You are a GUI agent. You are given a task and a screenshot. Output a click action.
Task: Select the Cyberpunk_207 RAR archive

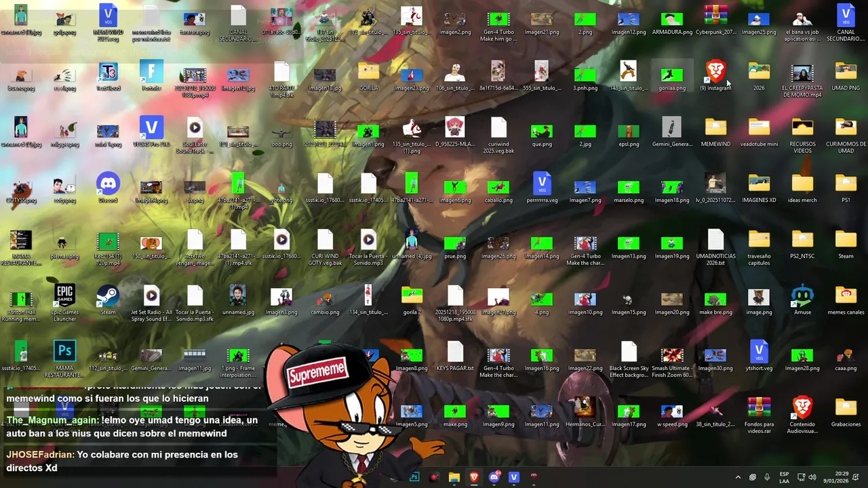pyautogui.click(x=715, y=20)
